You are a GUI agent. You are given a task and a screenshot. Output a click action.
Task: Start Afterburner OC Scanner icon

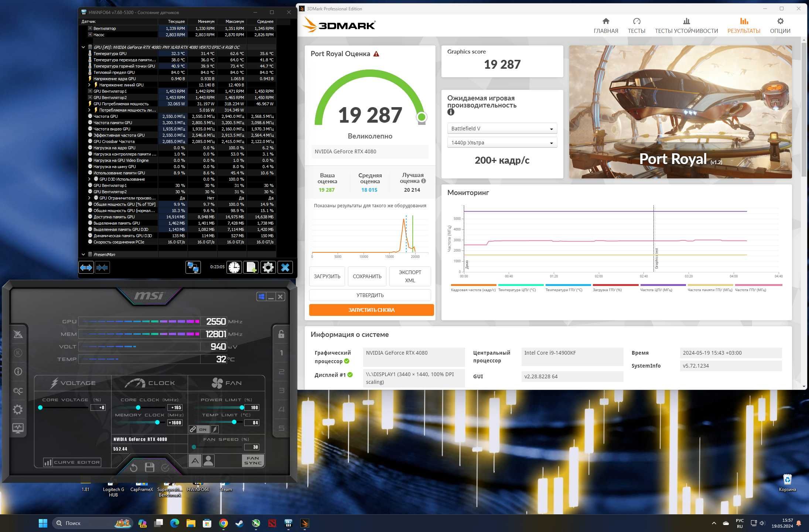(18, 391)
